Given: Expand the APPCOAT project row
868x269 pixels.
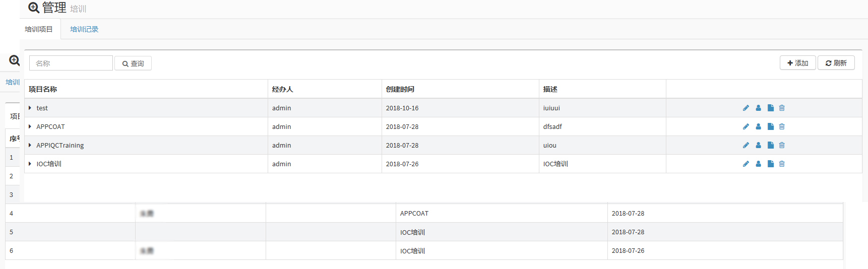Looking at the screenshot, I should 30,126.
